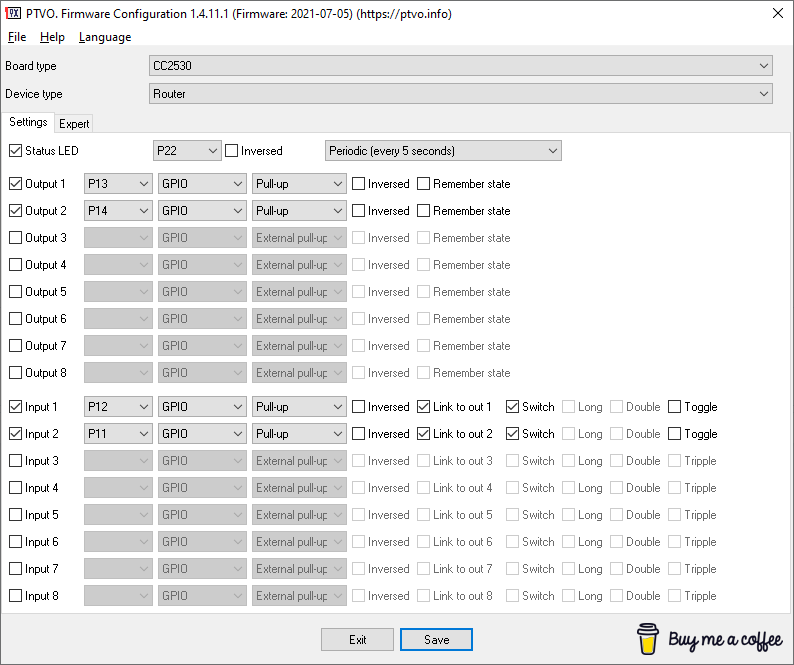
Task: Check Remember state for Output 1
Action: (x=423, y=184)
